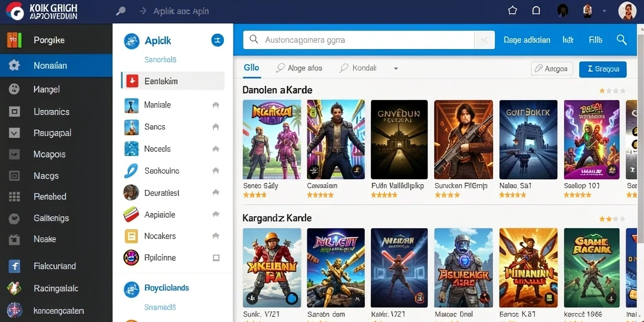Click the key icon in top bar
The image size is (644, 322).
click(121, 11)
